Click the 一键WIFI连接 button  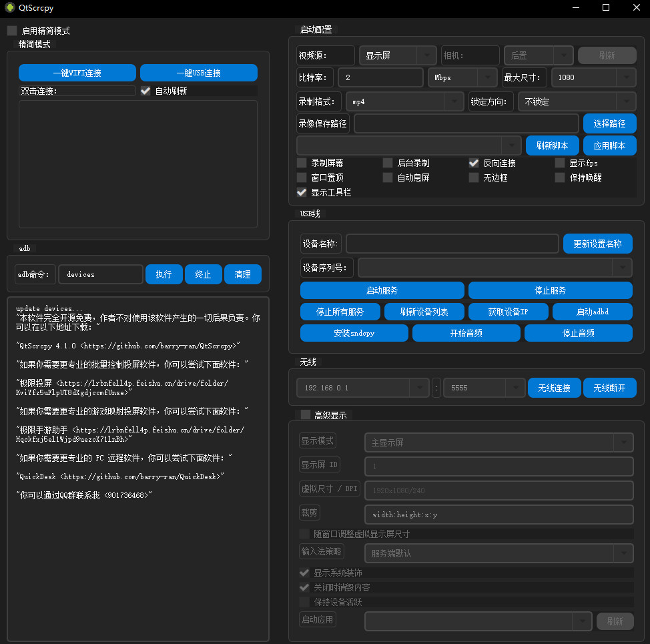[77, 73]
